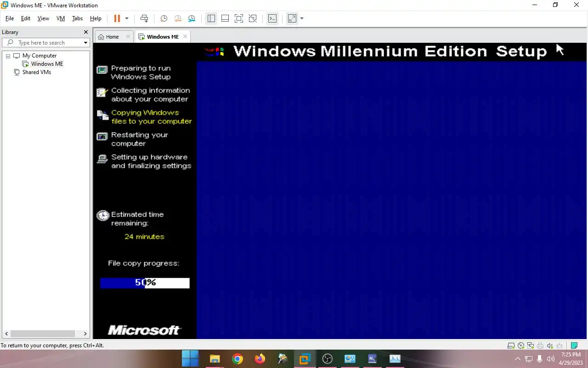Viewport: 588px width, 368px height.
Task: Click the CD/DVD drive status icon
Action: point(521,345)
